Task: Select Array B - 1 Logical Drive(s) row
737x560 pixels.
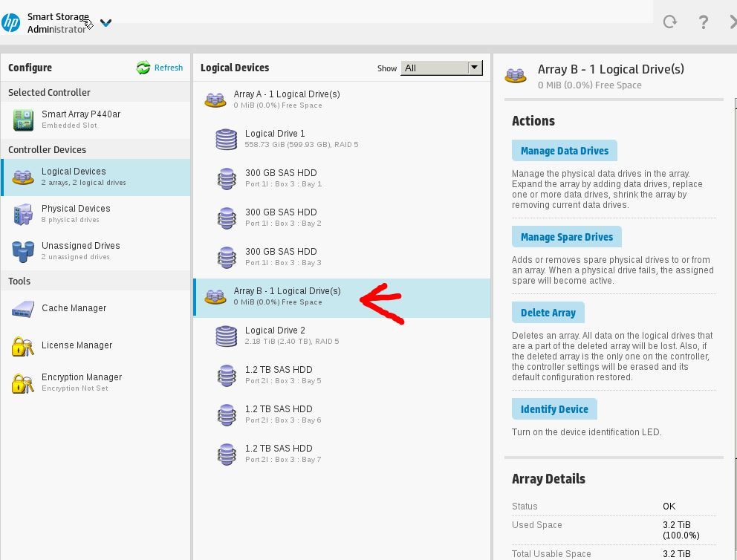Action: coord(342,298)
